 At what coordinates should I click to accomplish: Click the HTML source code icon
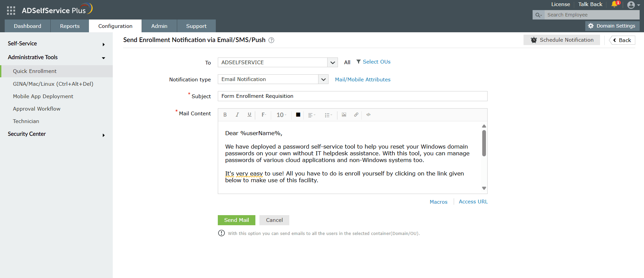click(368, 115)
